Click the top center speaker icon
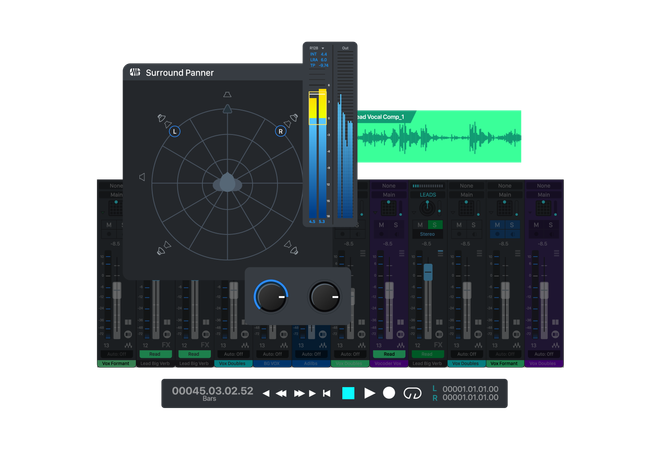This screenshot has width=666, height=450. [227, 108]
